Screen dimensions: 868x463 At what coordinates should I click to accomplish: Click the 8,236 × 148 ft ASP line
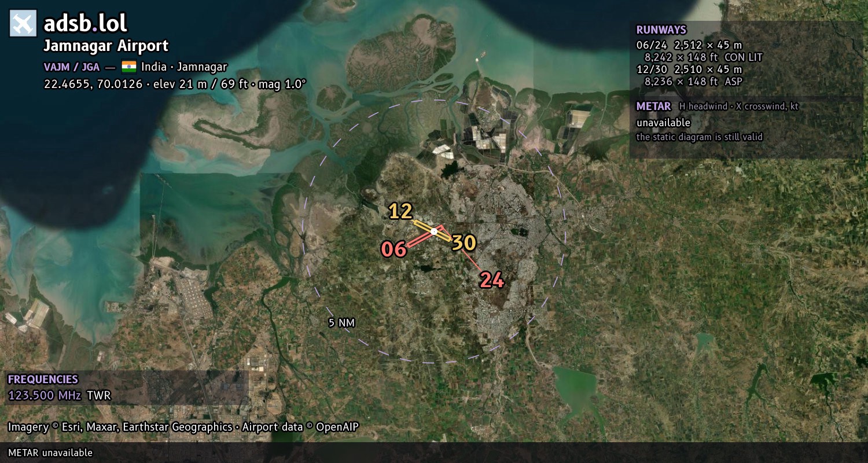pos(693,82)
